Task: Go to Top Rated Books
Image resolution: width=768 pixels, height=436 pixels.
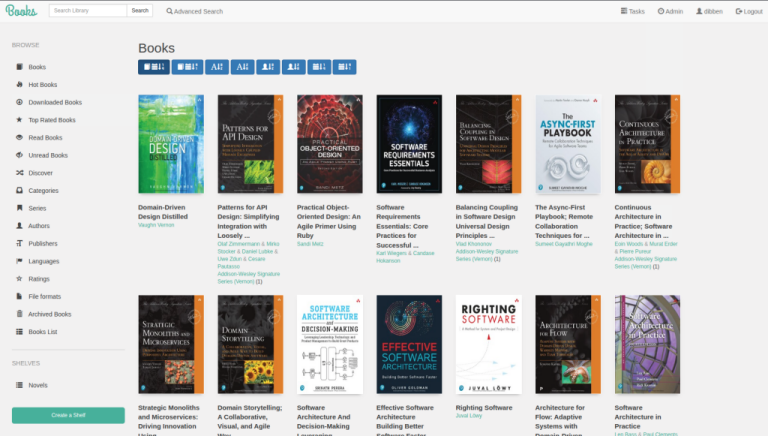Action: (51, 120)
